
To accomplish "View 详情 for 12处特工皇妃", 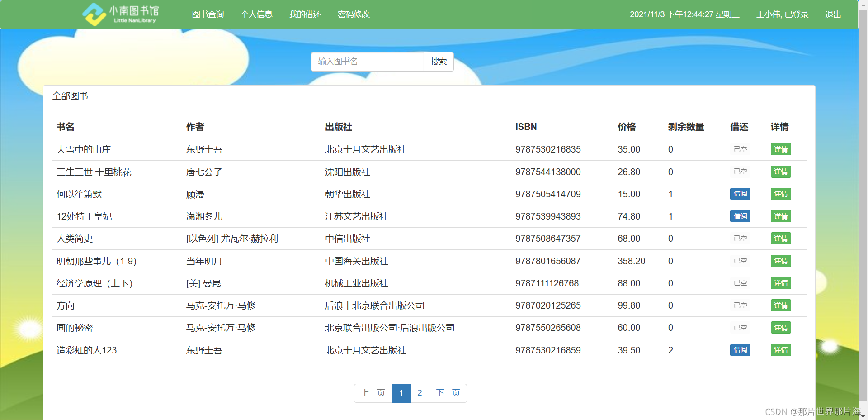I will point(781,216).
